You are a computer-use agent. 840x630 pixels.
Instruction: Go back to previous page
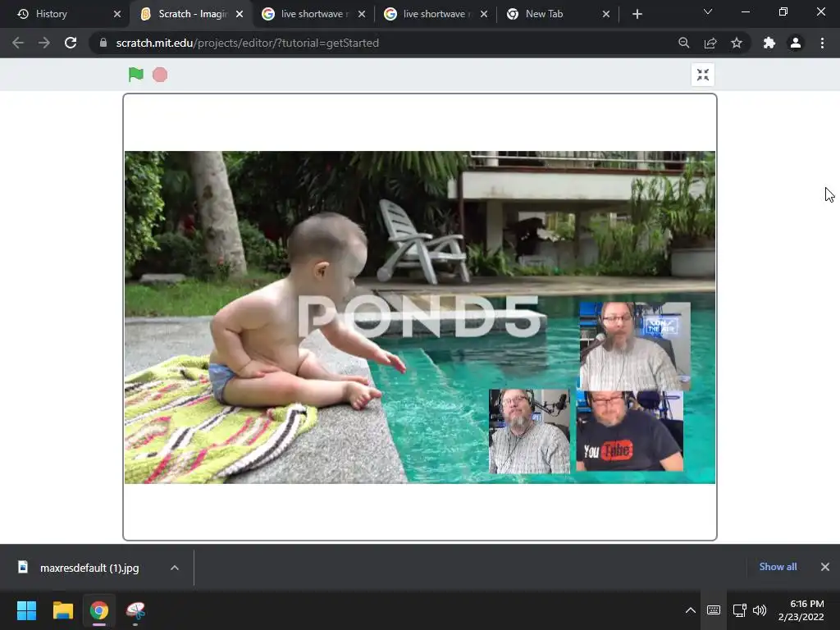pos(18,43)
